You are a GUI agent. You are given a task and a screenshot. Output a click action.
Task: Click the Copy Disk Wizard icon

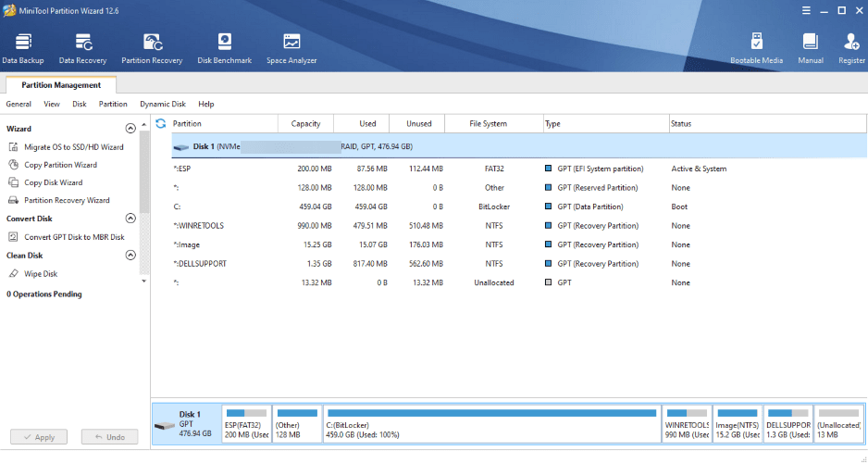click(x=13, y=182)
